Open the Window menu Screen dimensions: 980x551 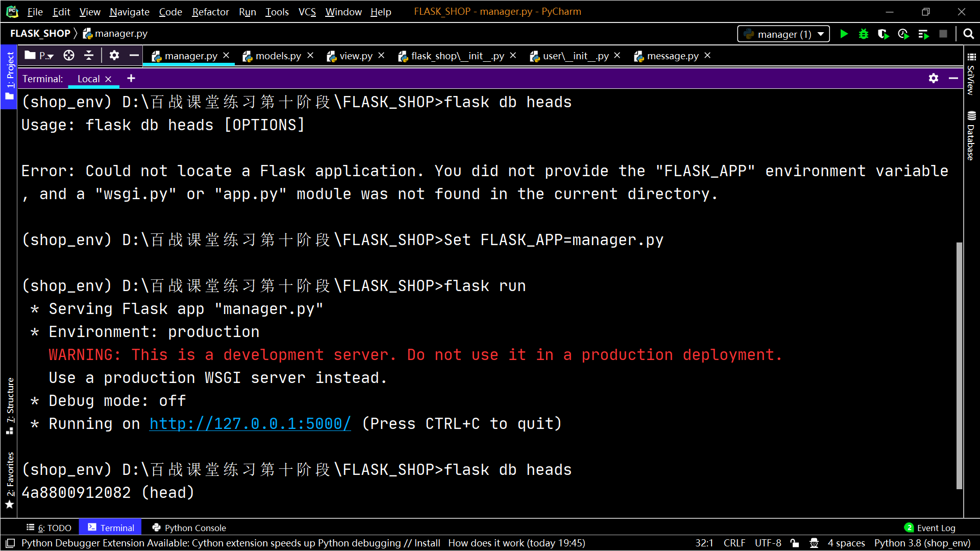(x=344, y=12)
